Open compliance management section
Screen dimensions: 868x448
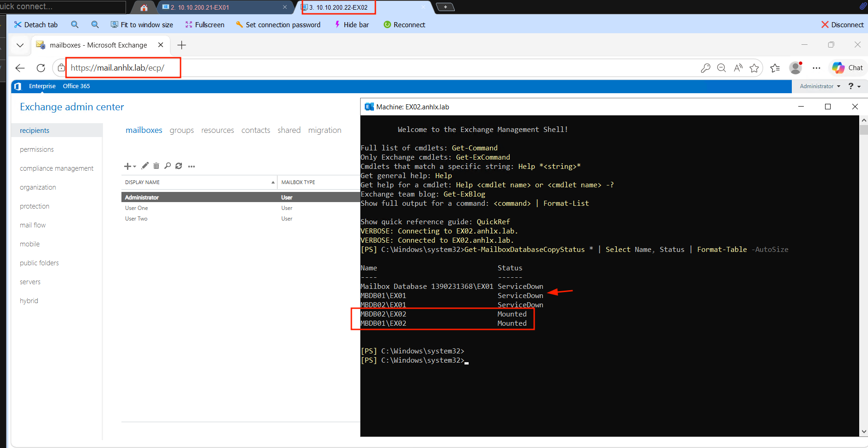pos(56,168)
